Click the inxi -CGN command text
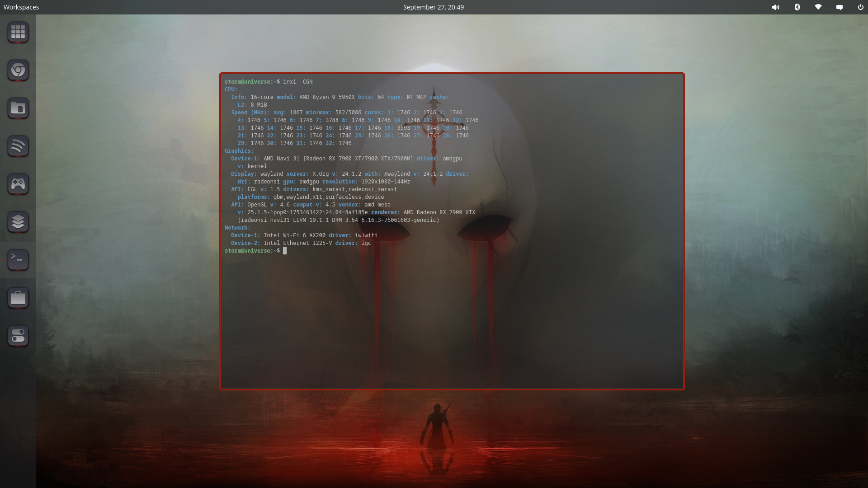868x488 pixels. point(297,82)
